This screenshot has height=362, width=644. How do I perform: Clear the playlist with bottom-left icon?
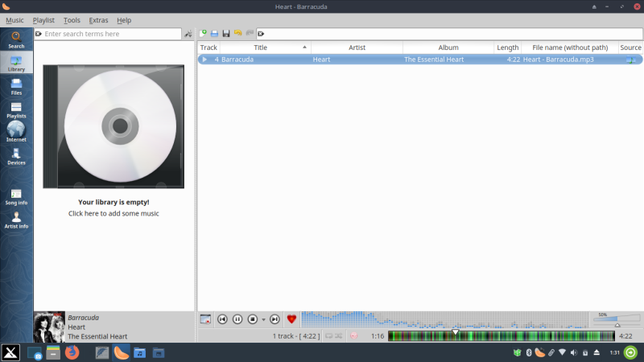click(x=205, y=319)
